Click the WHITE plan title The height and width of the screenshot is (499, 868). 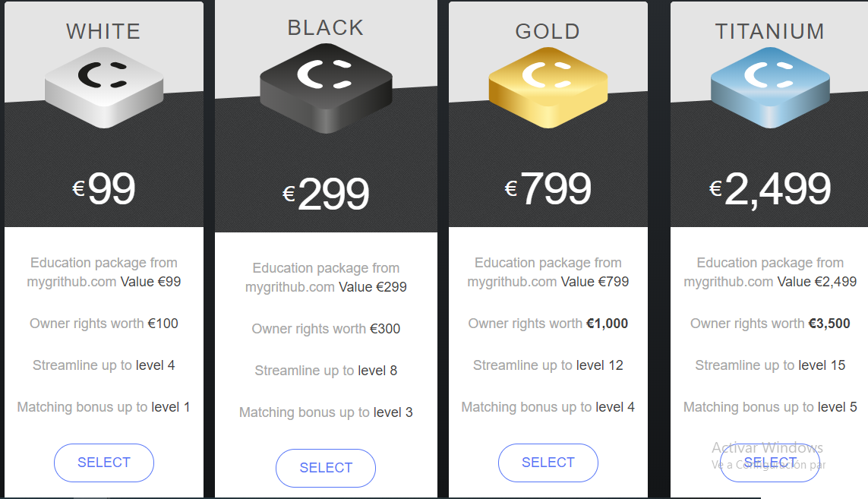tap(103, 32)
